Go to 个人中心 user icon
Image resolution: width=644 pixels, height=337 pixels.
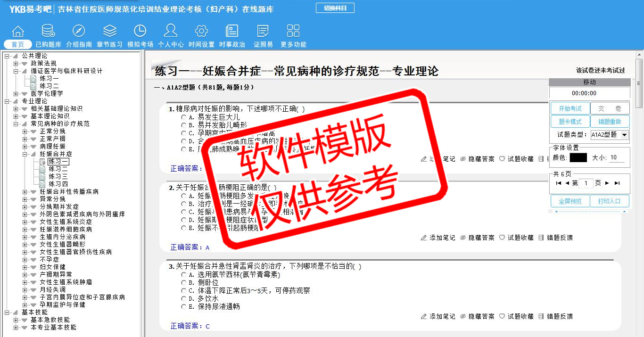click(x=171, y=31)
